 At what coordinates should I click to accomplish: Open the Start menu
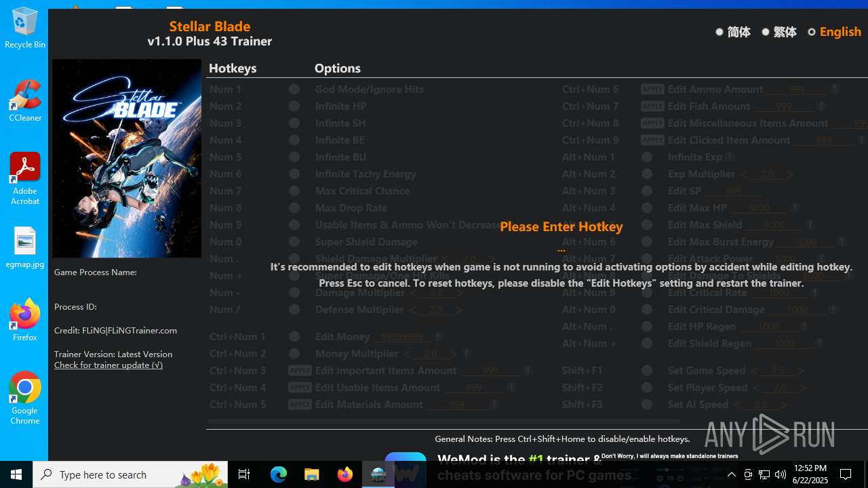16,474
